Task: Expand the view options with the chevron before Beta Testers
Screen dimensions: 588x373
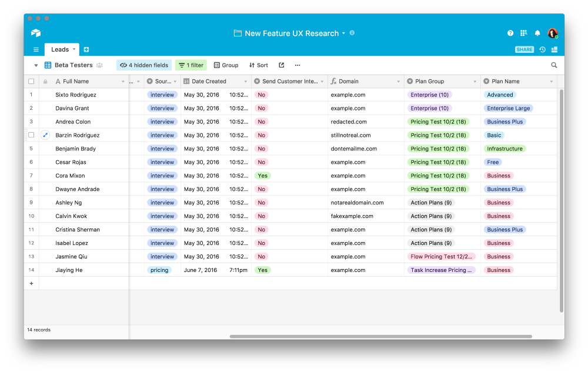Action: pyautogui.click(x=36, y=65)
